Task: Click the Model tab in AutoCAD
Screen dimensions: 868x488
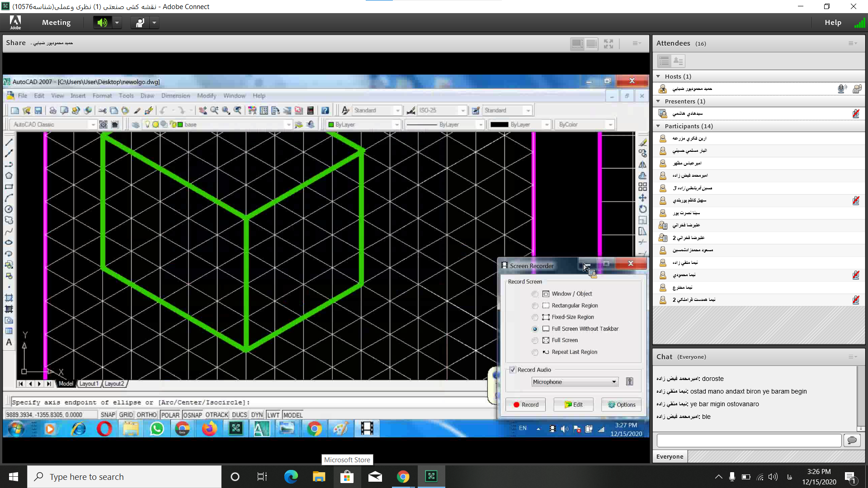Action: click(65, 383)
